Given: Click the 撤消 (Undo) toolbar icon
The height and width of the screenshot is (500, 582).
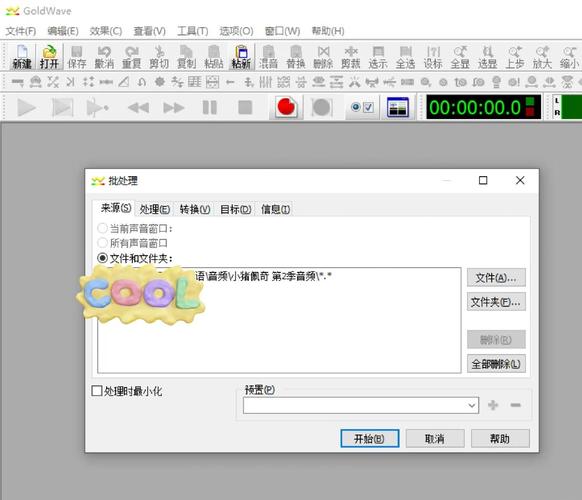Looking at the screenshot, I should point(104,56).
